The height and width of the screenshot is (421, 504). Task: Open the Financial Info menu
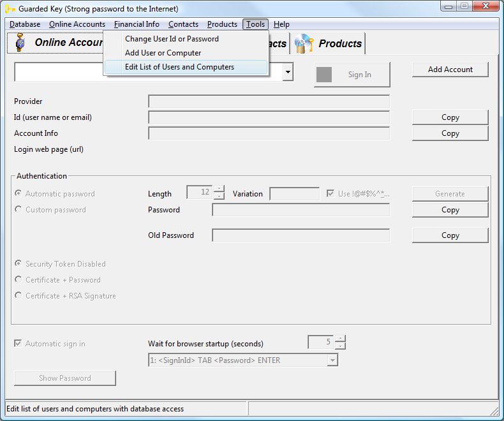137,24
